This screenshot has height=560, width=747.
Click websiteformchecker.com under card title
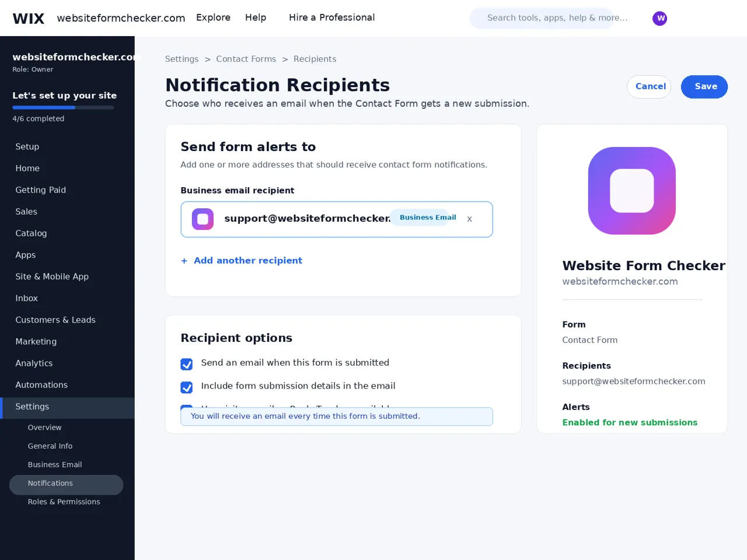[620, 281]
